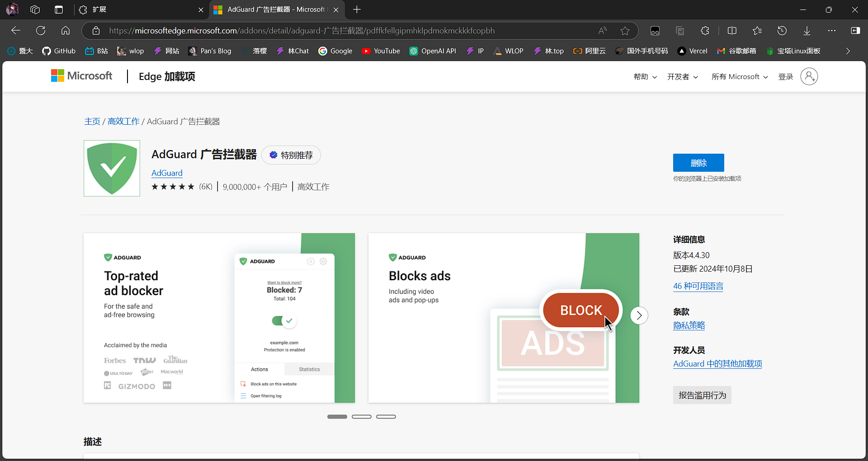
Task: Click the address bar URL
Action: [x=302, y=31]
